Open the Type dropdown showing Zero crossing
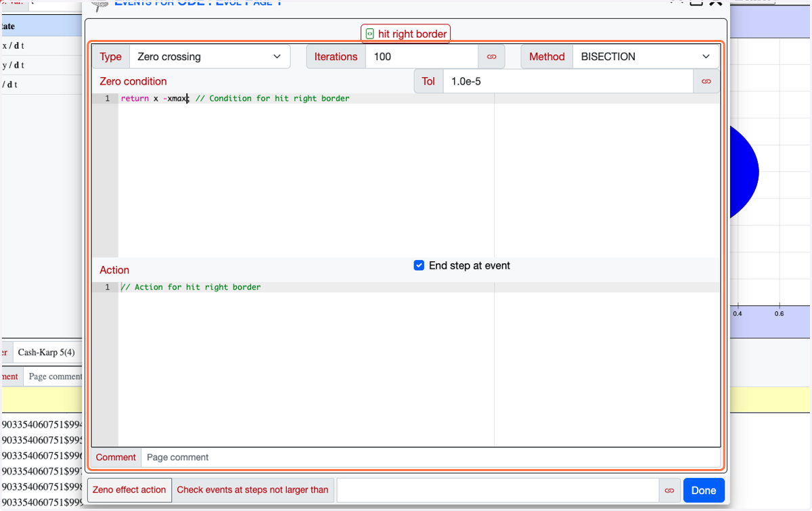Viewport: 812px width, 511px height. [x=209, y=57]
